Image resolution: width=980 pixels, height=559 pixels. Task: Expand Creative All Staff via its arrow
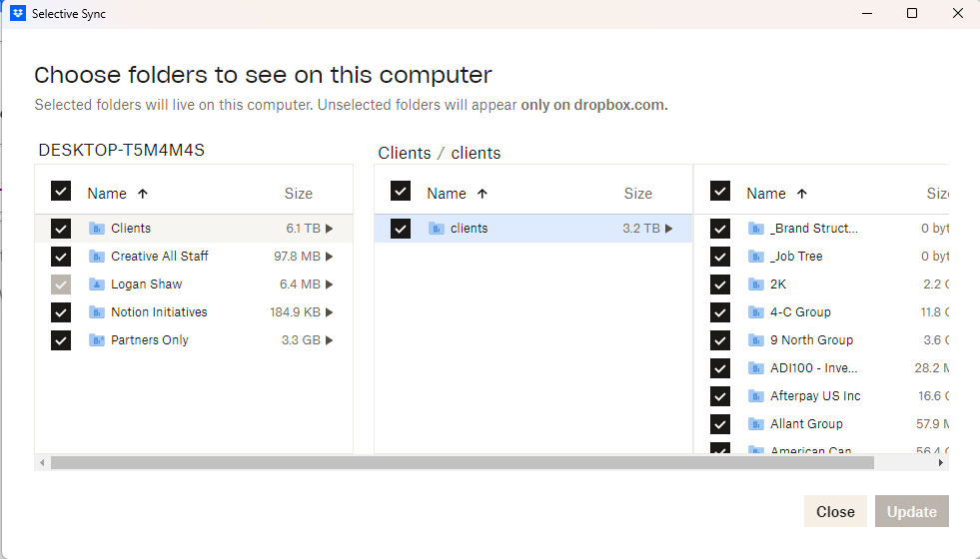point(330,257)
